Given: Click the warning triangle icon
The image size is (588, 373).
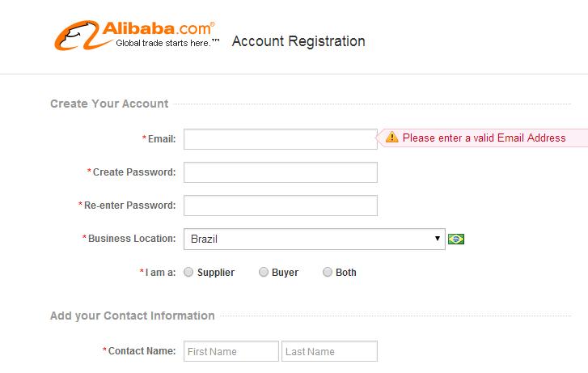Looking at the screenshot, I should pyautogui.click(x=392, y=138).
